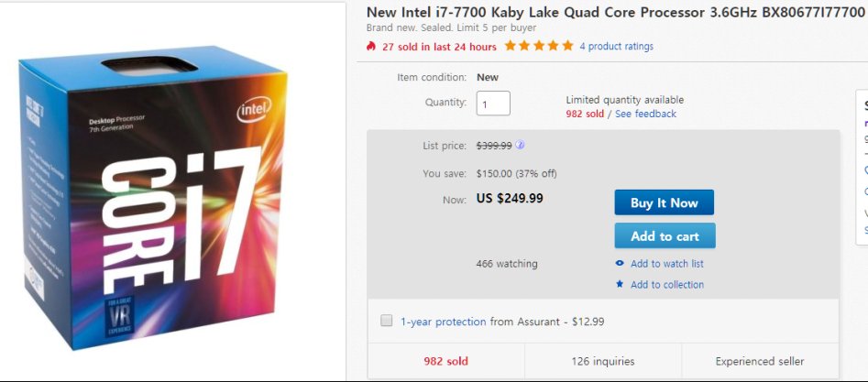Click the flame hot-item icon
The image size is (868, 382).
372,46
